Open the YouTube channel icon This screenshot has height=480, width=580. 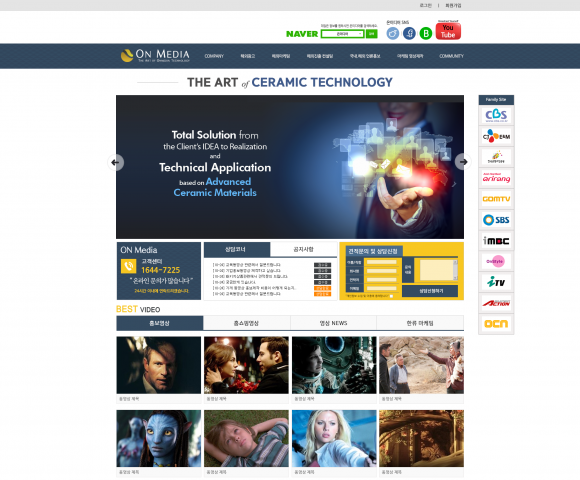448,31
